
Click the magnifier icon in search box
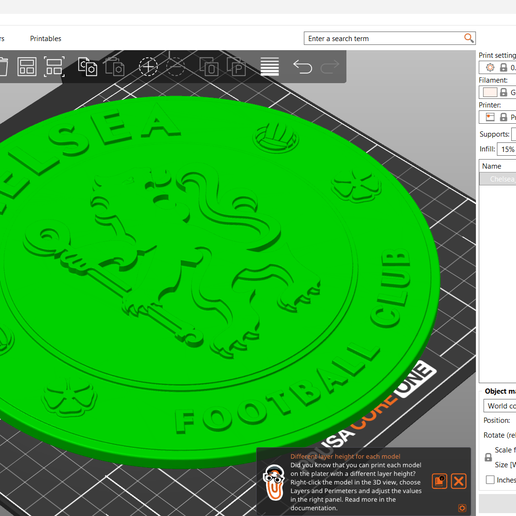(468, 38)
